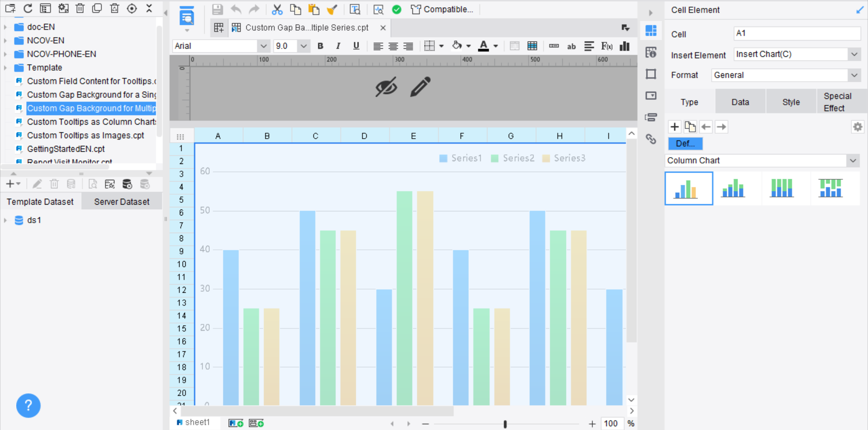Click the Insert Formula F(x) icon
Screen dimensions: 868x430
pos(607,46)
